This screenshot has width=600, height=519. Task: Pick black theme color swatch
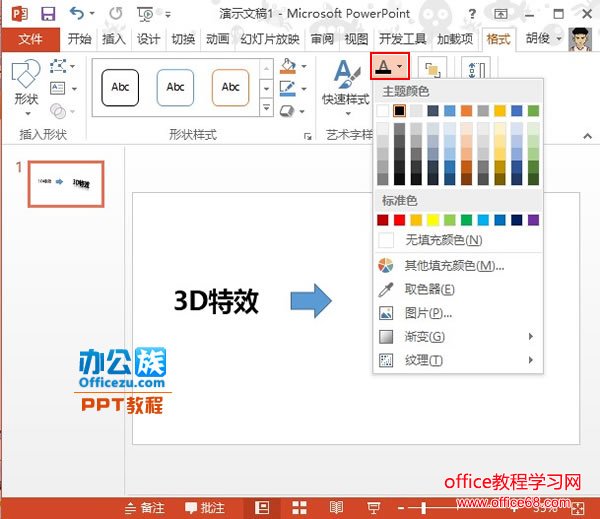(399, 111)
